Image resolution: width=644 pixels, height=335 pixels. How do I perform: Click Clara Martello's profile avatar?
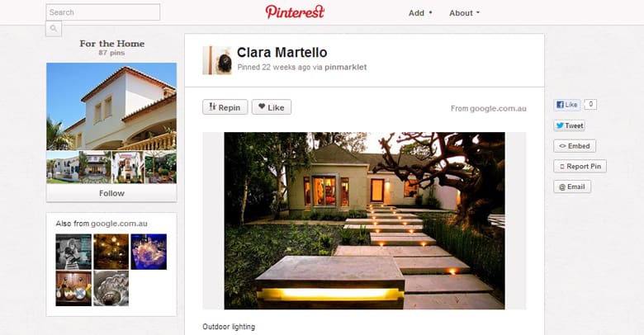[x=217, y=60]
